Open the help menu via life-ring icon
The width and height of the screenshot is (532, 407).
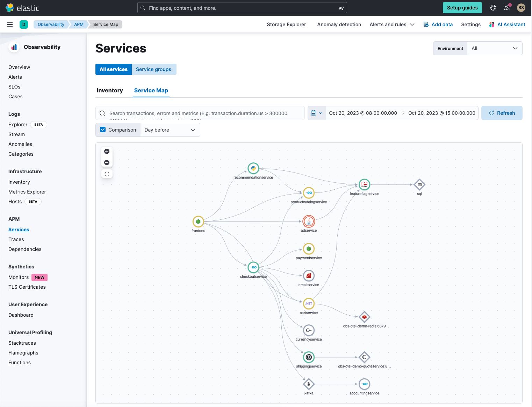493,7
